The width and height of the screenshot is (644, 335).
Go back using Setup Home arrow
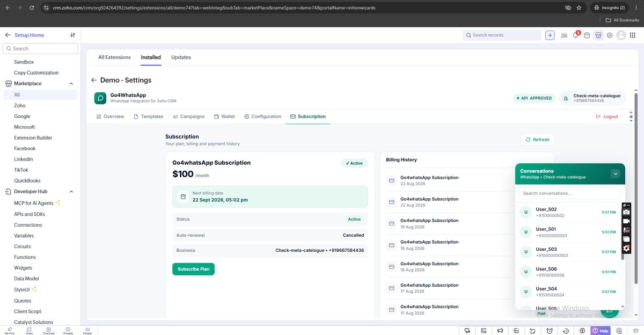pos(8,35)
